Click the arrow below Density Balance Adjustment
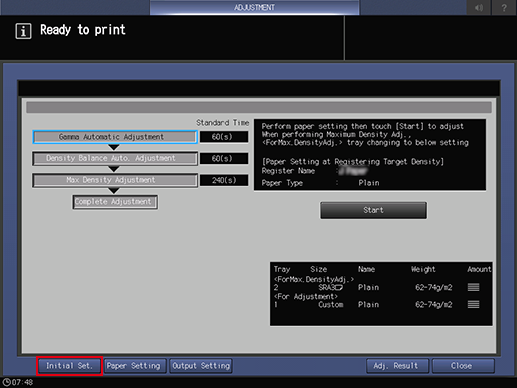517x388 pixels. [114, 169]
